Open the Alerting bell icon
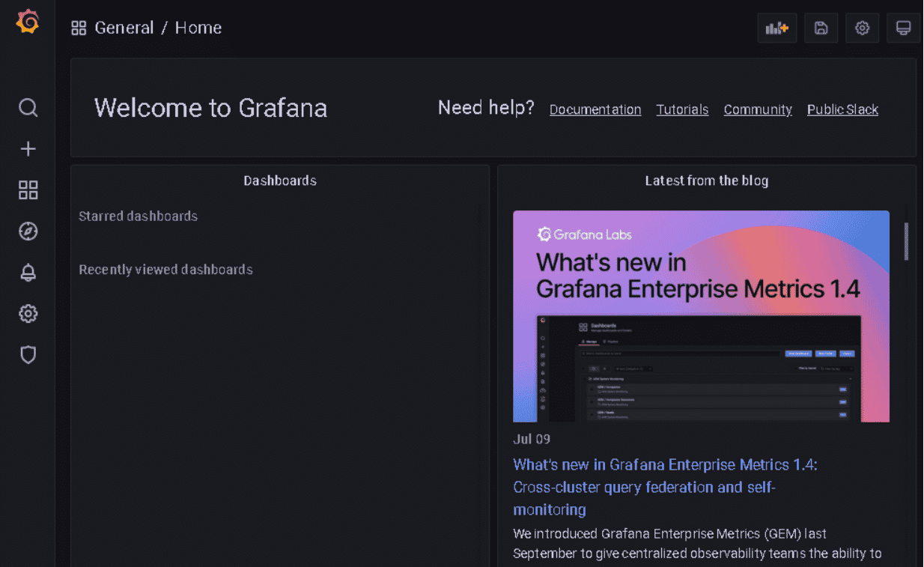The width and height of the screenshot is (924, 567). point(28,273)
